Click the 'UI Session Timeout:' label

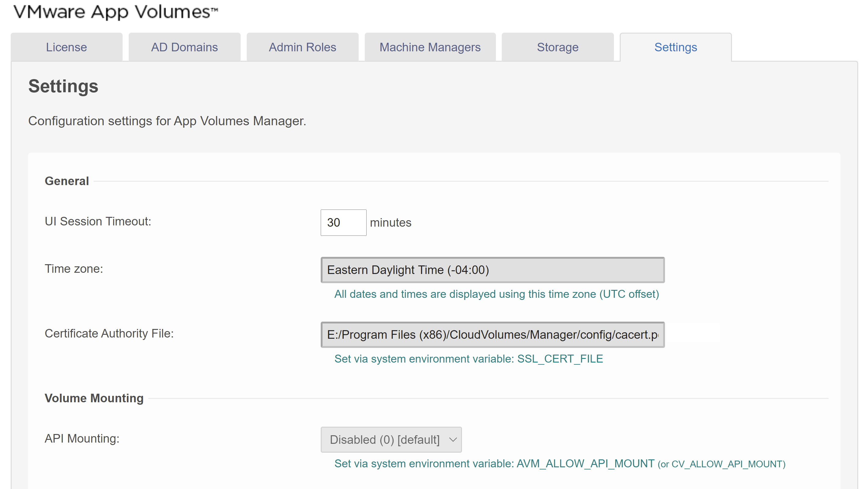(98, 221)
